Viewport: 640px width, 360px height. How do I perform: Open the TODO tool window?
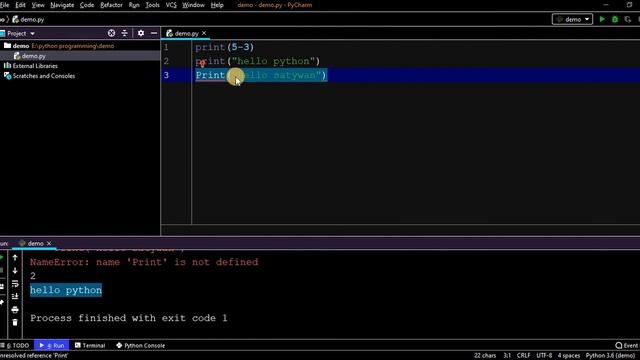(15, 345)
